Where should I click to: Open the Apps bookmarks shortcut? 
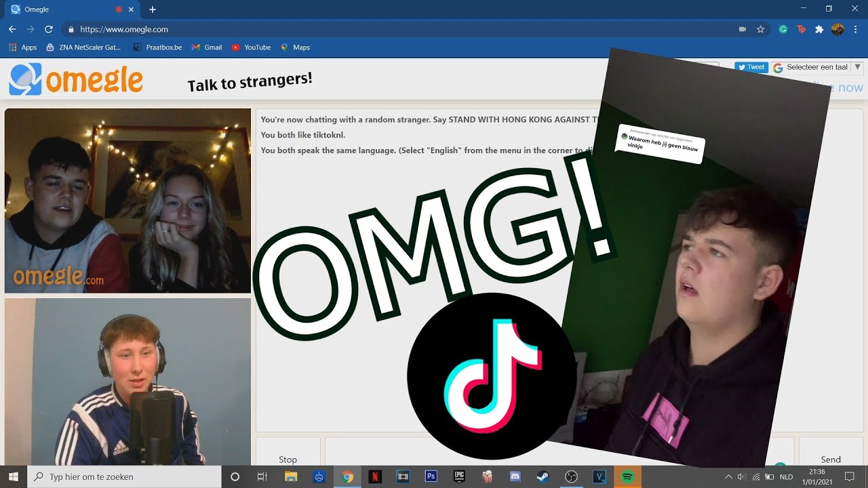[x=22, y=47]
